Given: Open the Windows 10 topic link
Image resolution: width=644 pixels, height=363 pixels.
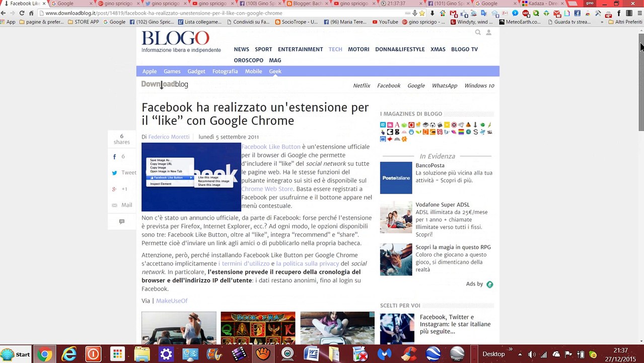Looking at the screenshot, I should coord(479,86).
